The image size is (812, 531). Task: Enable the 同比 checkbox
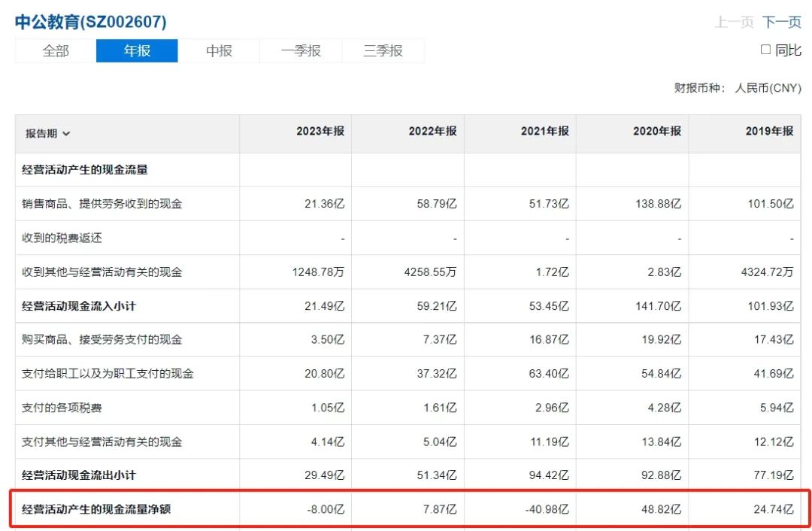tap(765, 49)
